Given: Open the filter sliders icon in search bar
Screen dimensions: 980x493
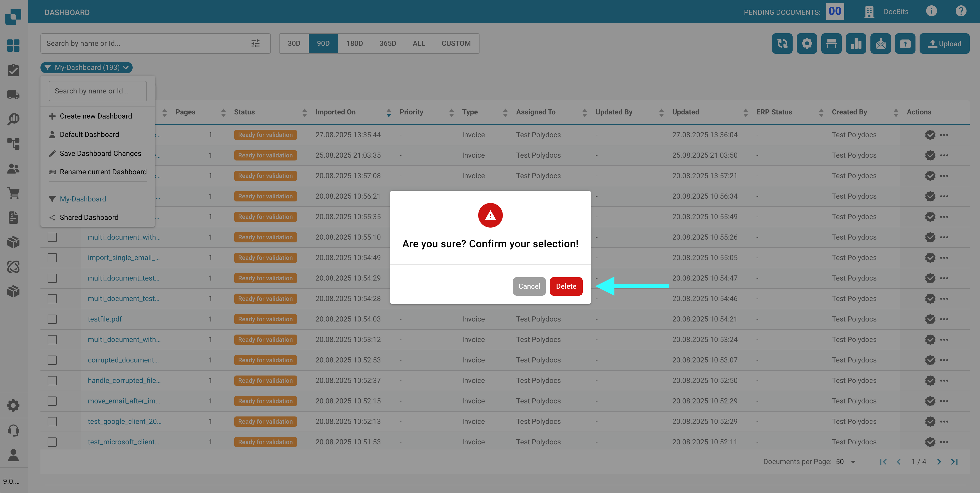Looking at the screenshot, I should pos(256,43).
